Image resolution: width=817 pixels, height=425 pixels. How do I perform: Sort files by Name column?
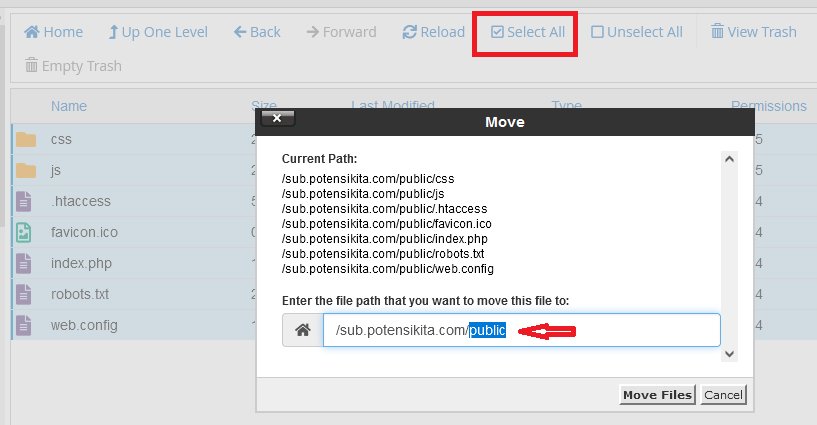point(69,106)
